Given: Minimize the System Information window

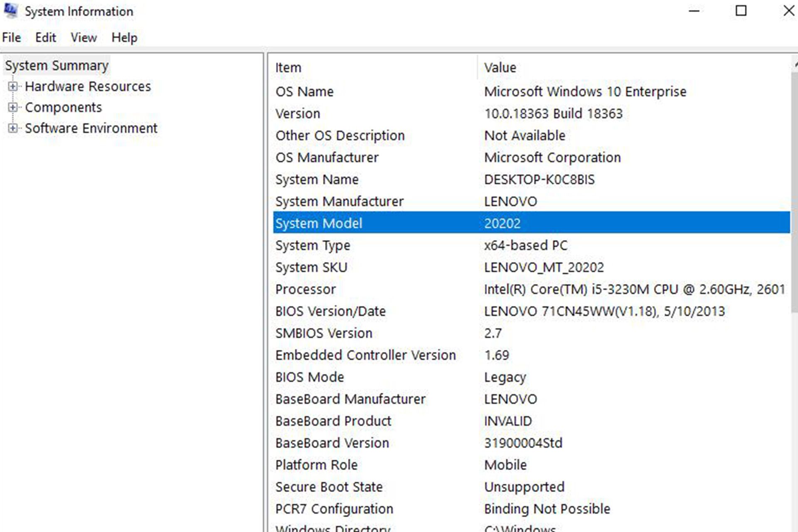Looking at the screenshot, I should pyautogui.click(x=694, y=11).
